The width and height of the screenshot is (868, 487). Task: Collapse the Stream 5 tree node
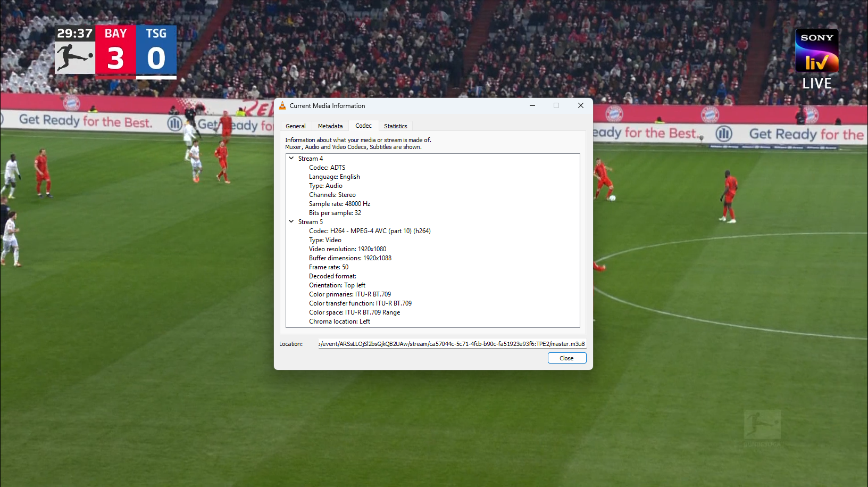coord(291,221)
